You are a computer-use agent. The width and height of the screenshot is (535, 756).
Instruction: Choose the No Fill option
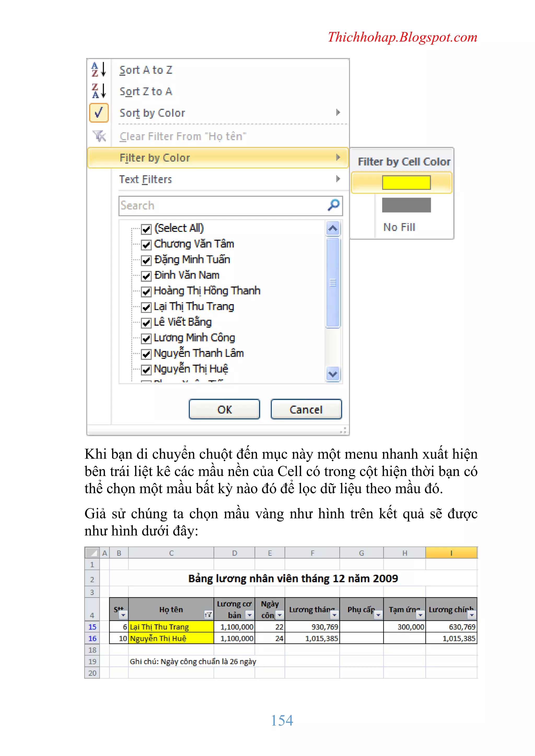(x=399, y=227)
